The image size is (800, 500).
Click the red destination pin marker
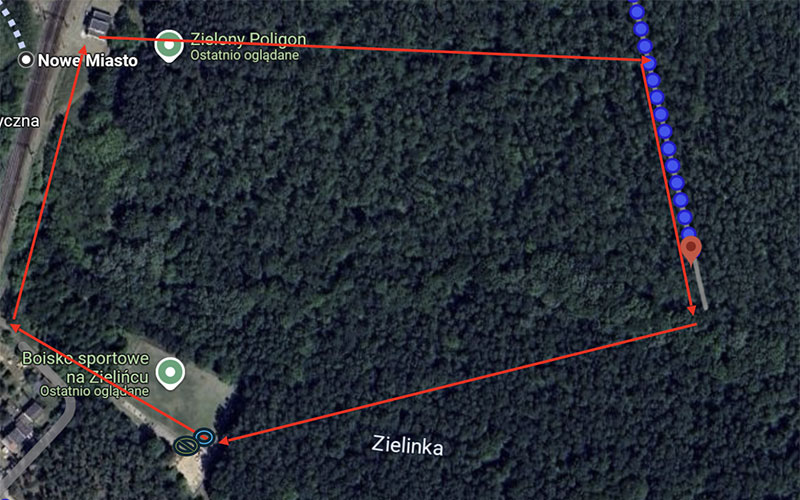click(691, 251)
